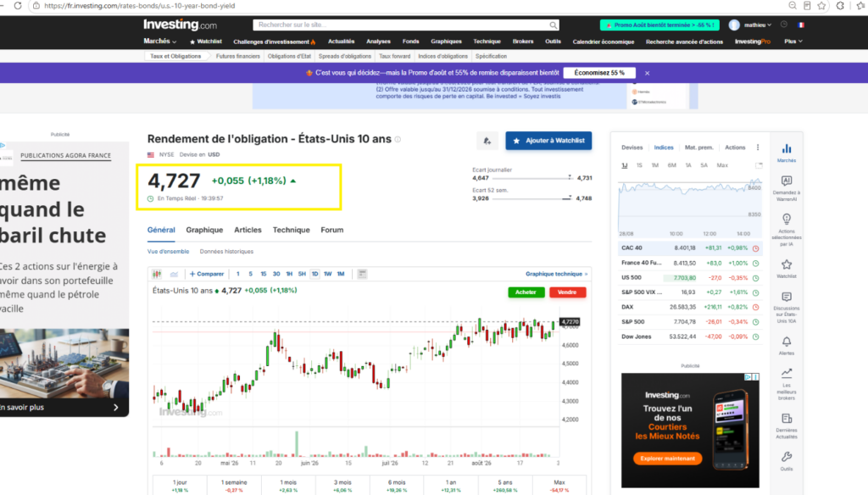Click the AdChoices icon on the broker ad
The image size is (868, 495).
(x=748, y=377)
